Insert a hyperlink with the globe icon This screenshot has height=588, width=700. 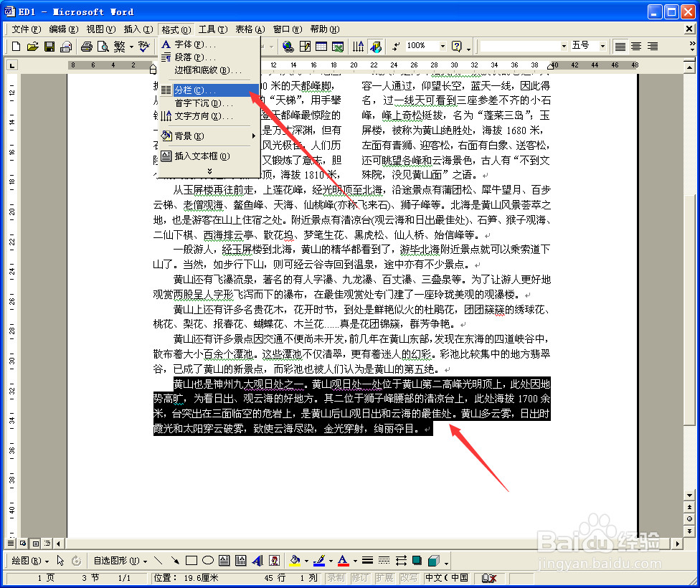(x=287, y=45)
